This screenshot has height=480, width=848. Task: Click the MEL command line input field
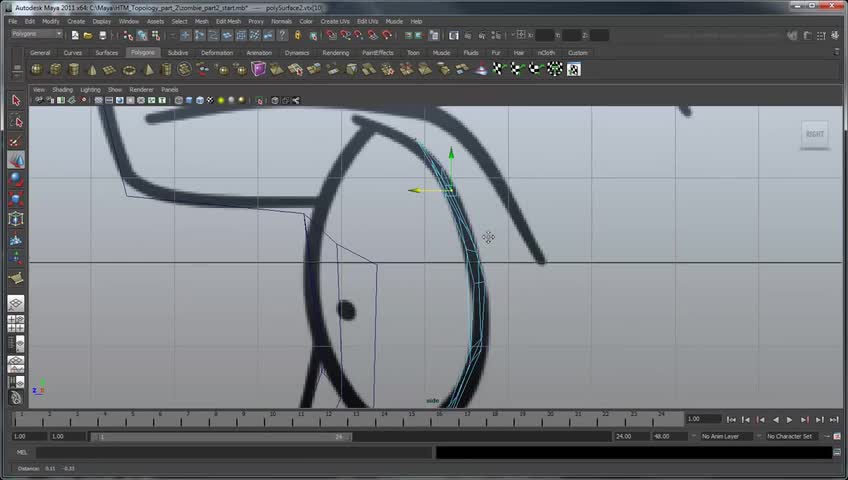tap(230, 452)
